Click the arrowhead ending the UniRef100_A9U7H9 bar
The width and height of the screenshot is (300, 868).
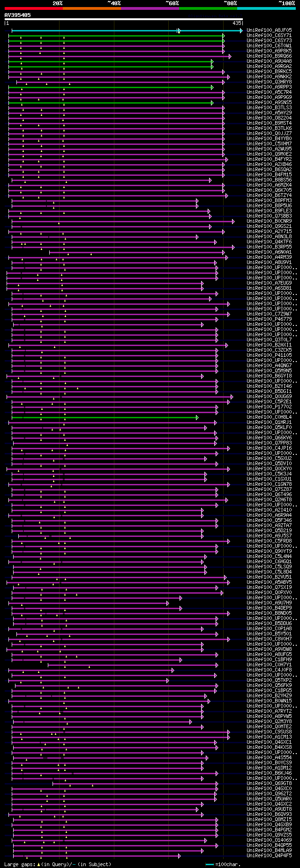pos(167,603)
